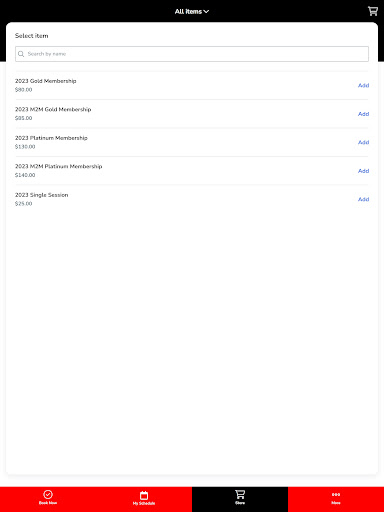
Task: Switch to the Book Now tab label
Action: point(48,503)
